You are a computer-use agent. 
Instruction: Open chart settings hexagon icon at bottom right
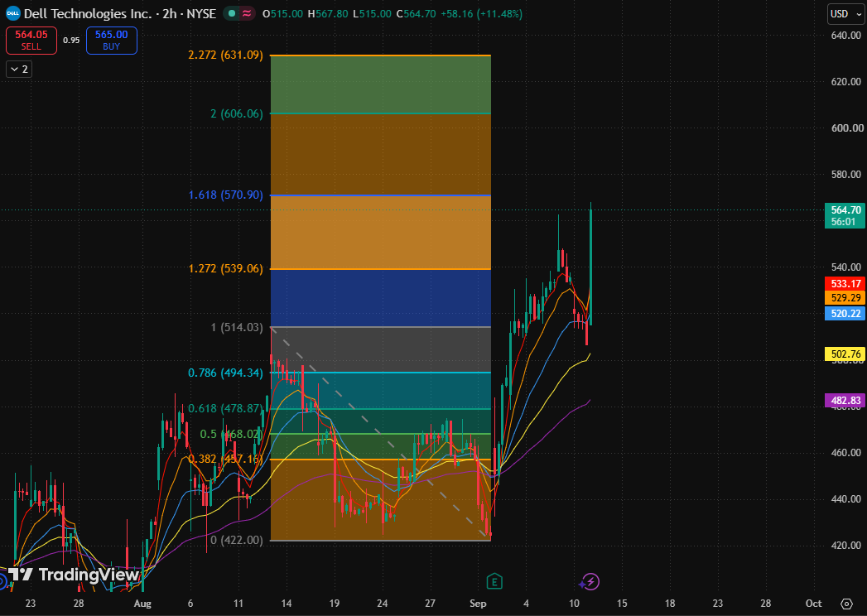(846, 604)
